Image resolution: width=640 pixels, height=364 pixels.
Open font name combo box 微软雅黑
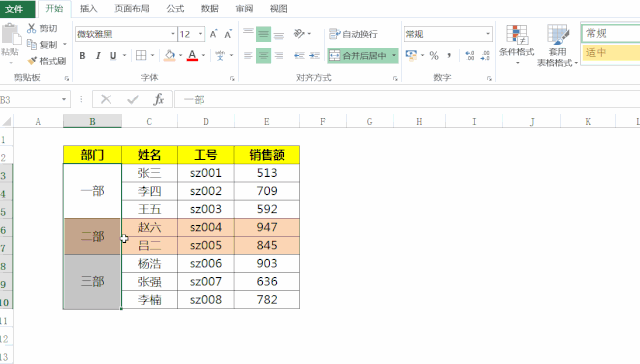coord(126,34)
